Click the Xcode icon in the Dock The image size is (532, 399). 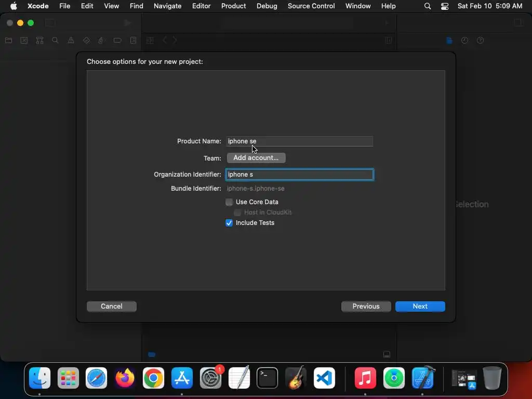[422, 378]
